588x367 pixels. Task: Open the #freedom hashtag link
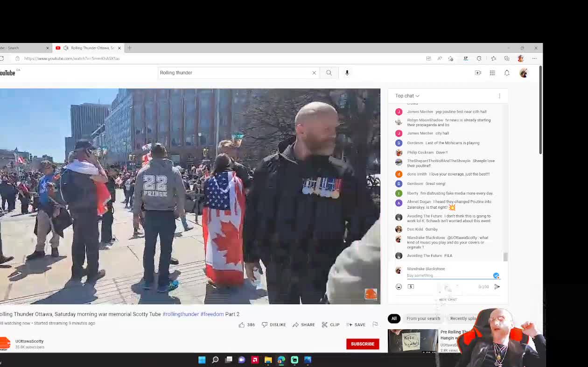pos(212,314)
